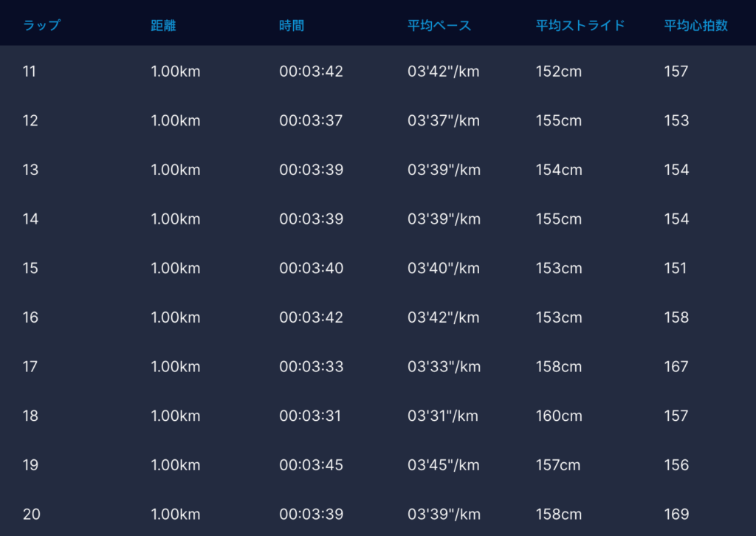Click lap number 16 cell
Screen dimensions: 756x536
tap(30, 317)
